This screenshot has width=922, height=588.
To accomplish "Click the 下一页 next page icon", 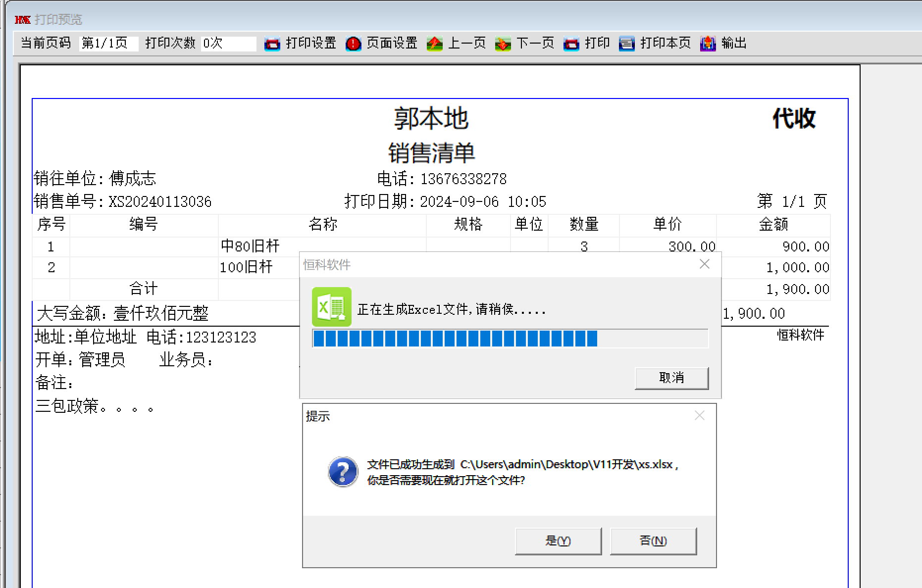I will click(503, 44).
